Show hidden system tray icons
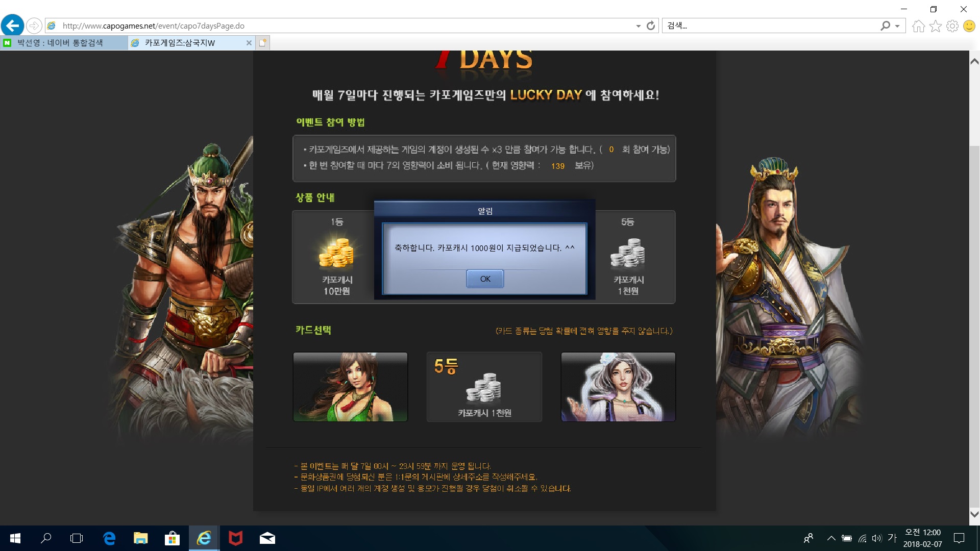This screenshot has width=980, height=551. tap(831, 538)
